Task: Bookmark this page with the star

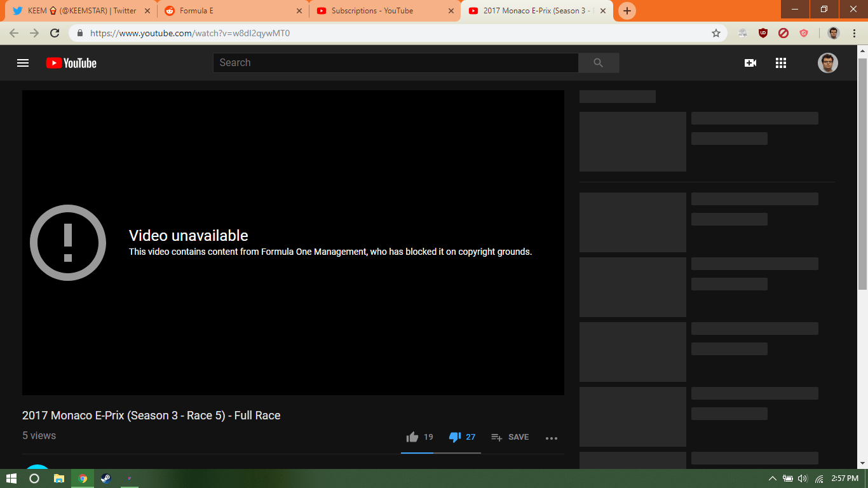Action: [716, 33]
